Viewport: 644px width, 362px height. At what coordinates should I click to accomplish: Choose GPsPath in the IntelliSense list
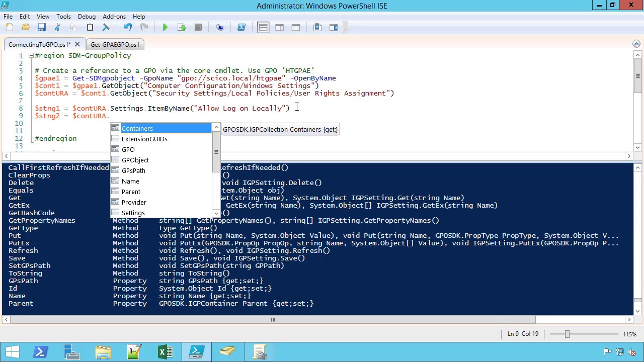(x=161, y=170)
